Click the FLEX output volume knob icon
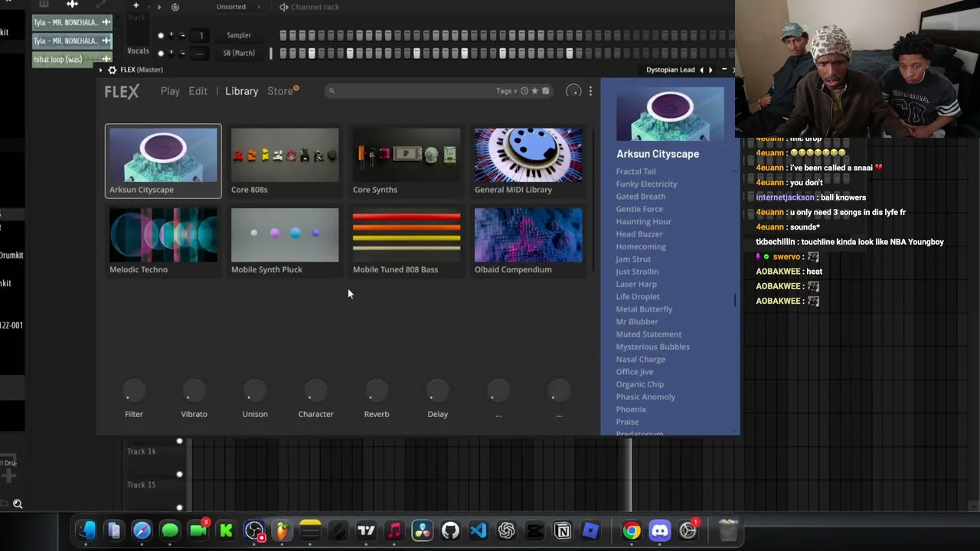Viewport: 980px width, 551px height. (573, 91)
